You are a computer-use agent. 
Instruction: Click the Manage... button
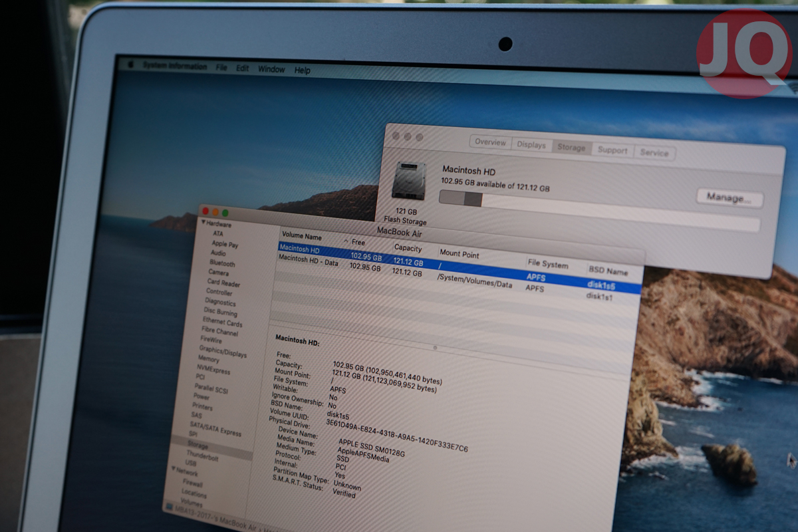click(x=730, y=198)
